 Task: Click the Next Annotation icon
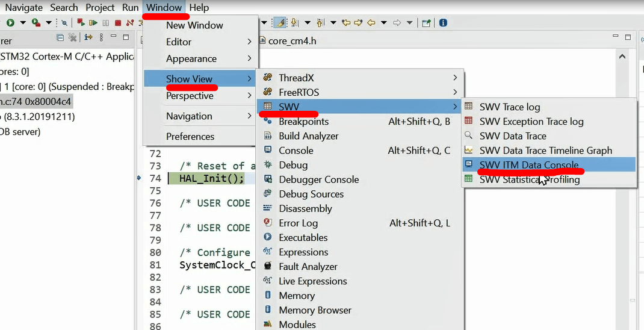click(x=294, y=23)
